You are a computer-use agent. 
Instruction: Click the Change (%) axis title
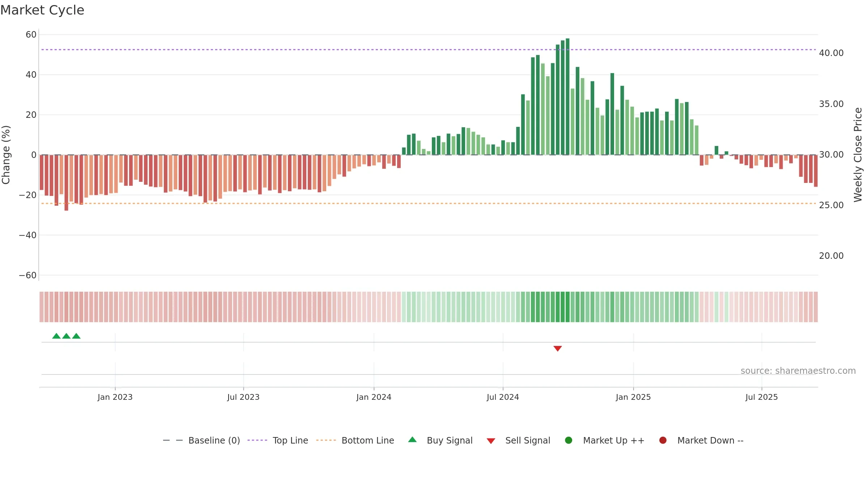[x=6, y=155]
